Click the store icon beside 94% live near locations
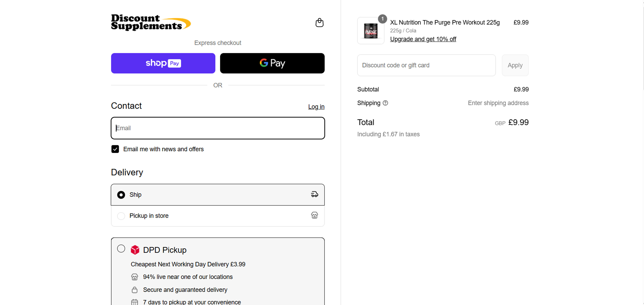This screenshot has height=305, width=644. (135, 277)
